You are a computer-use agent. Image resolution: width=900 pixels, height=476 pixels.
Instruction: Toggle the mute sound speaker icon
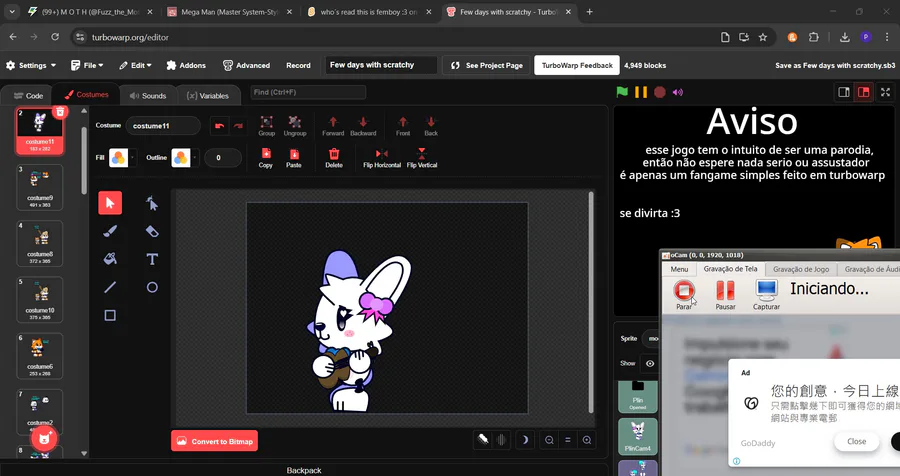(x=678, y=92)
